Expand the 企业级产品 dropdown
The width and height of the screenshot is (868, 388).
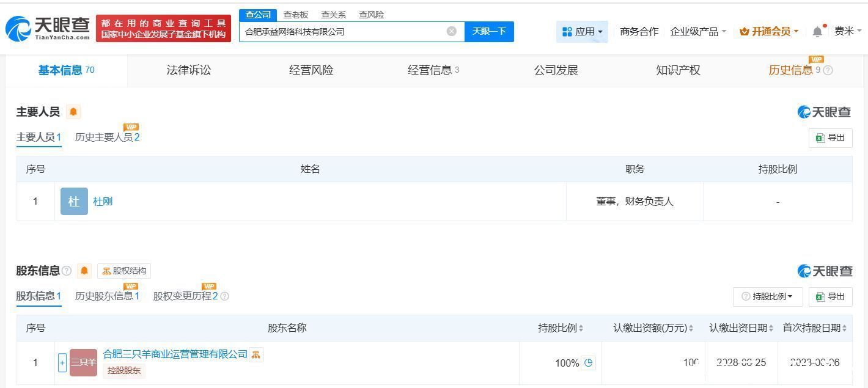pyautogui.click(x=698, y=31)
